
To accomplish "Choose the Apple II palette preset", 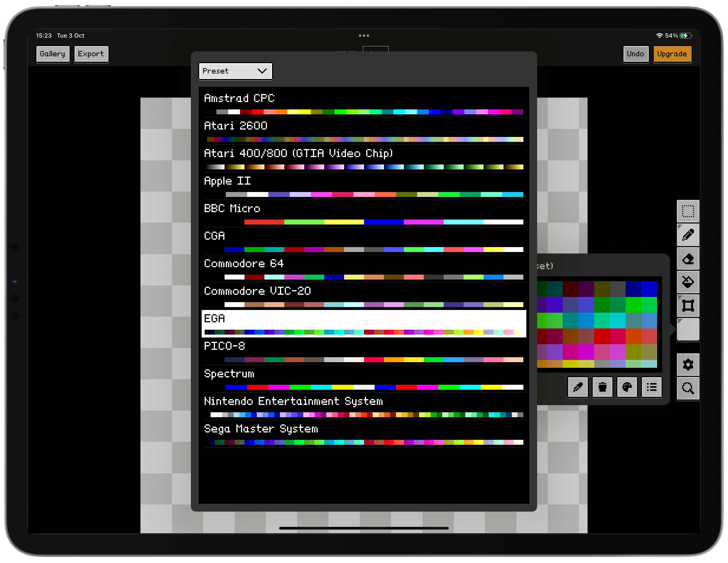I will click(x=364, y=186).
